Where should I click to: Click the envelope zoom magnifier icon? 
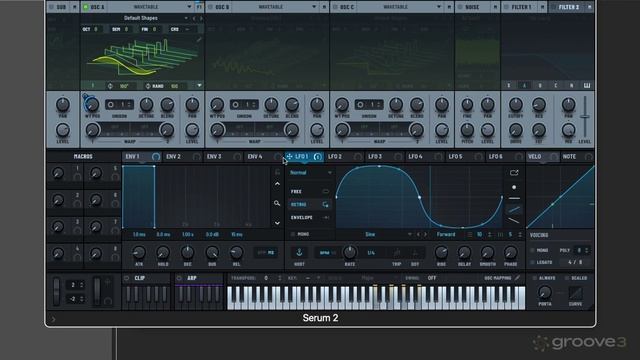(277, 203)
